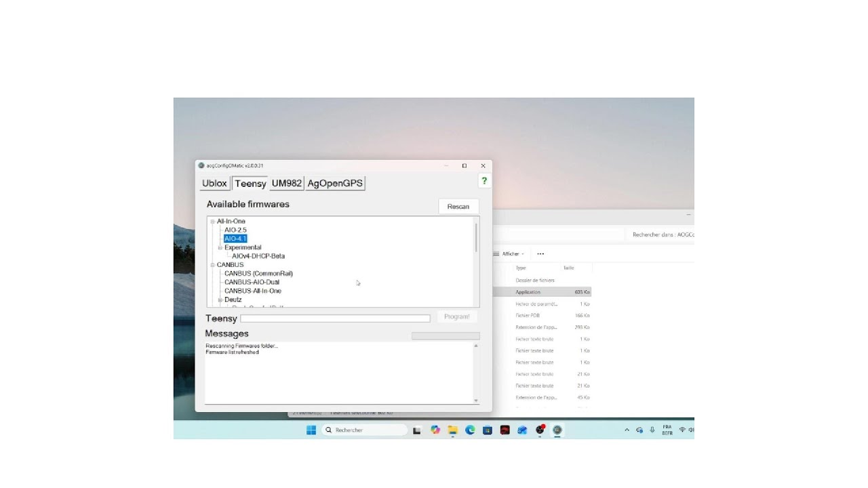Choose AIOv4-DHCP-Beta firmware
Viewport: 868px width, 488px height.
pyautogui.click(x=258, y=256)
